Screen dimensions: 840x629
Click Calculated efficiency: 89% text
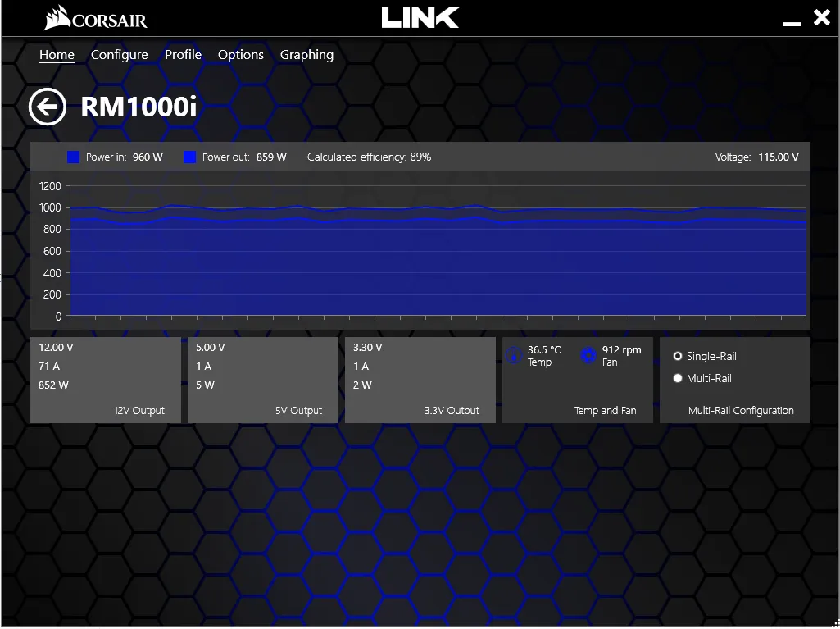coord(369,157)
